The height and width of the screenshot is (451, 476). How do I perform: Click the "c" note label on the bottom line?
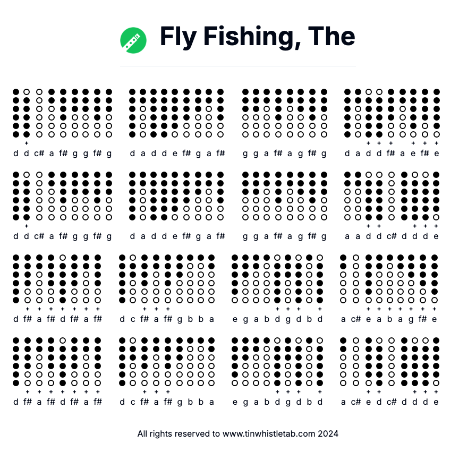tap(133, 402)
